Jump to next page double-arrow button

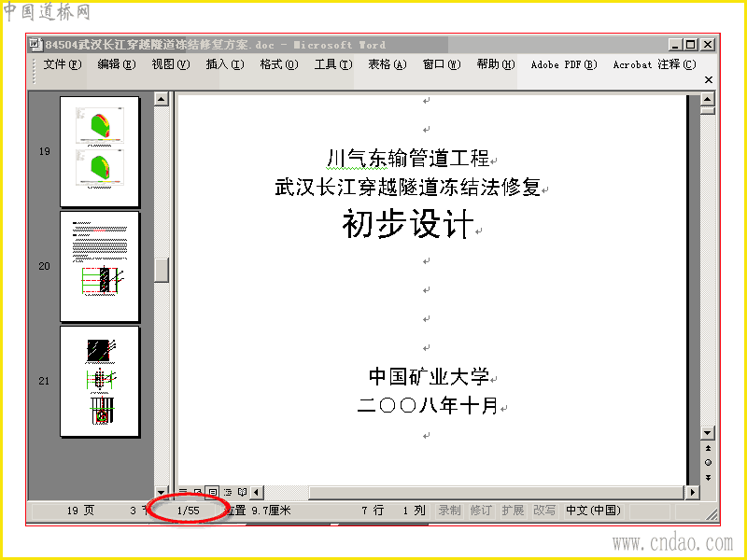point(708,477)
